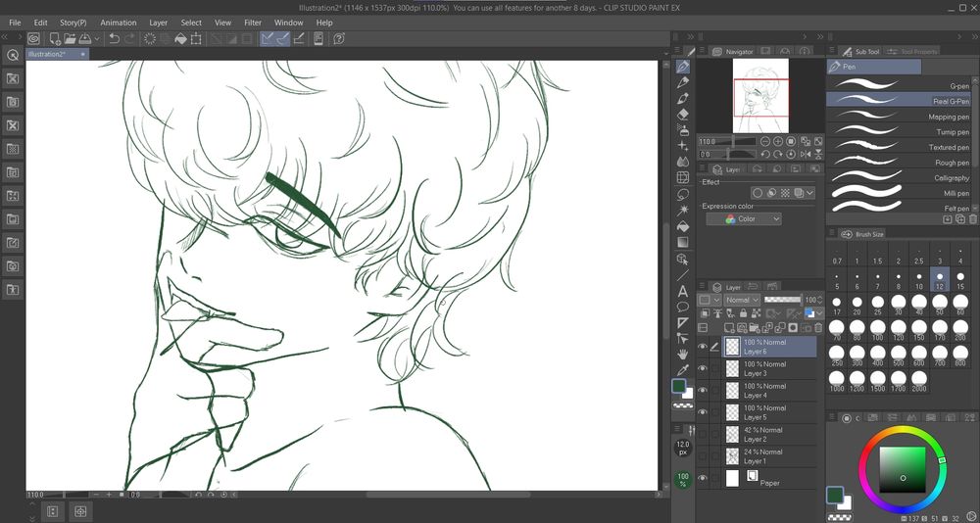Show Layer 1 by toggling visibility box
The height and width of the screenshot is (523, 980).
coord(703,456)
